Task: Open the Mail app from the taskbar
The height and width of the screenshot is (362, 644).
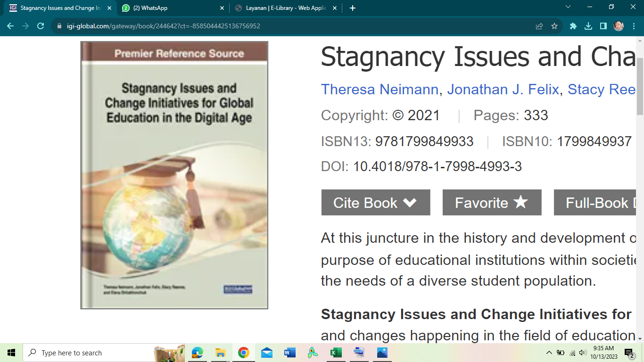Action: (x=266, y=353)
